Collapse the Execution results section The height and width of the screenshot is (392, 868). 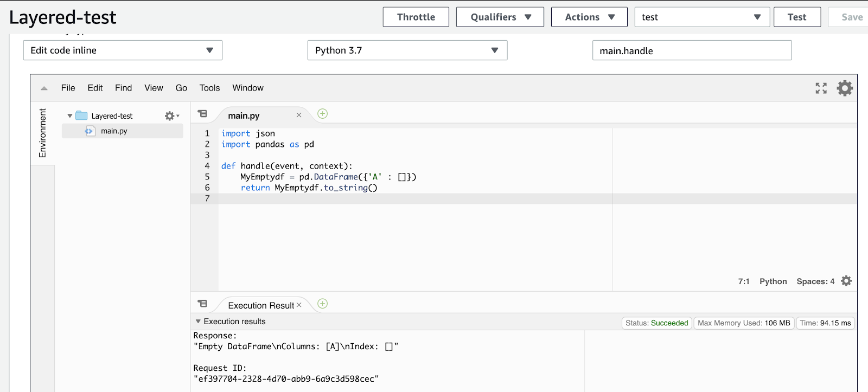coord(198,322)
